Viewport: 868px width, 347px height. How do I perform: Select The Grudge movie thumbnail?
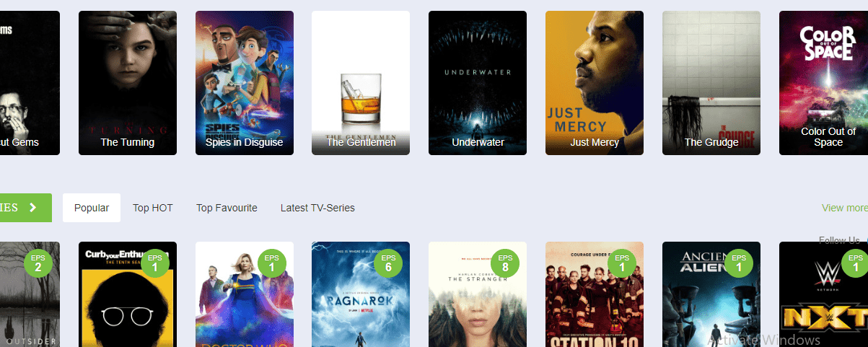pos(711,83)
